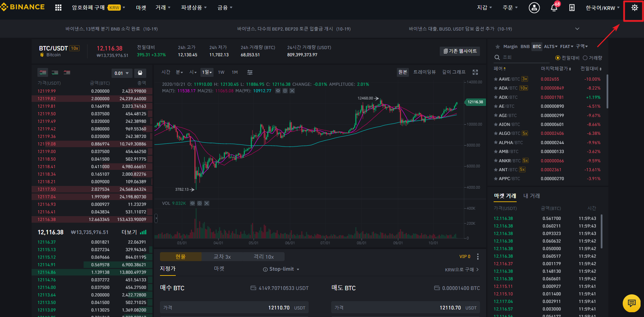The height and width of the screenshot is (317, 644).
Task: Click the 기존 웹사이트 button
Action: [460, 51]
